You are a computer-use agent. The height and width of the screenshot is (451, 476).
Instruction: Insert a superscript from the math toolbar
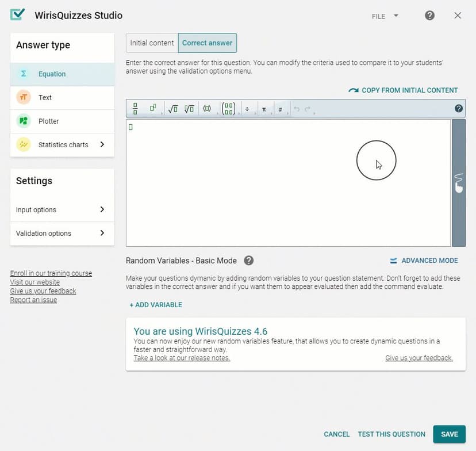153,109
